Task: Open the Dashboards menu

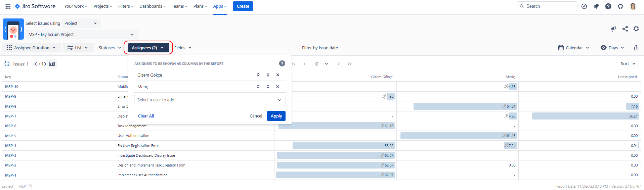Action: (153, 6)
